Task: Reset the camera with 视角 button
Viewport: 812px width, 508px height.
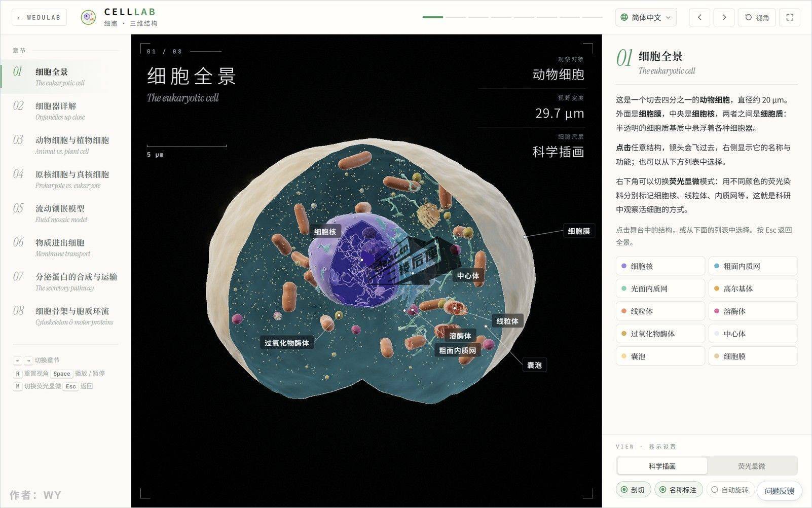Action: tap(757, 17)
